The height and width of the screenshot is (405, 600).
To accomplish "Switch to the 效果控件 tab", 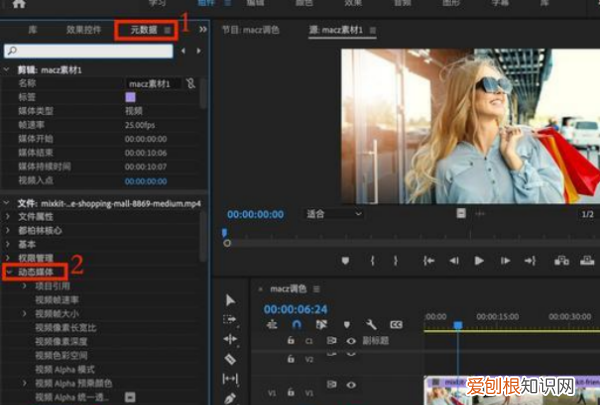I will point(83,29).
